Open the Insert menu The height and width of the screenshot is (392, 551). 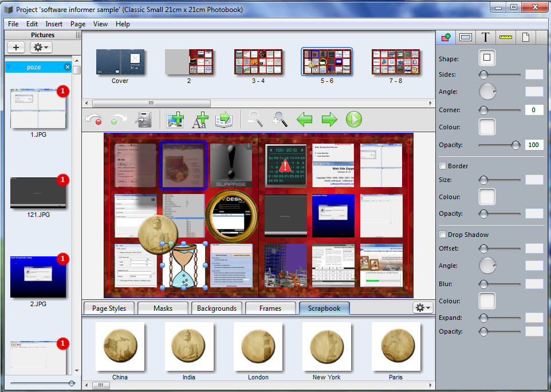[54, 24]
